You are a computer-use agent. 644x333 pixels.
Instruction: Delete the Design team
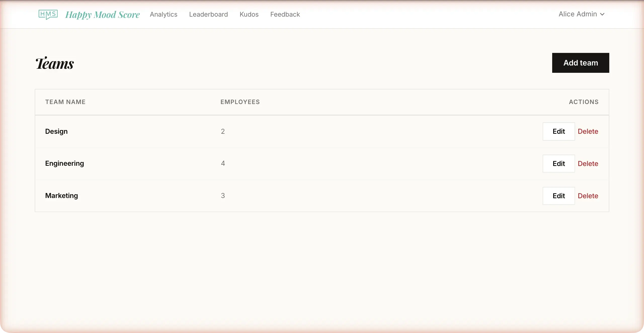588,131
